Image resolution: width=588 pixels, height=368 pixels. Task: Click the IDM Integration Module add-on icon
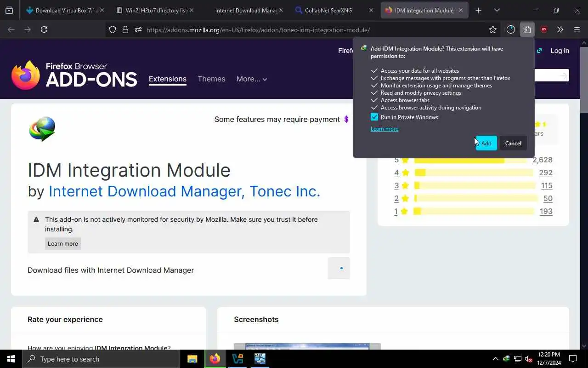click(x=42, y=129)
